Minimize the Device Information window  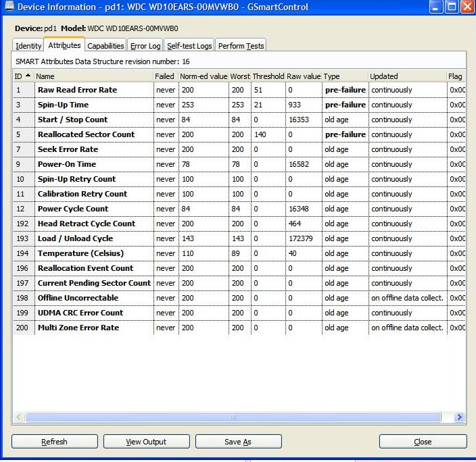436,7
